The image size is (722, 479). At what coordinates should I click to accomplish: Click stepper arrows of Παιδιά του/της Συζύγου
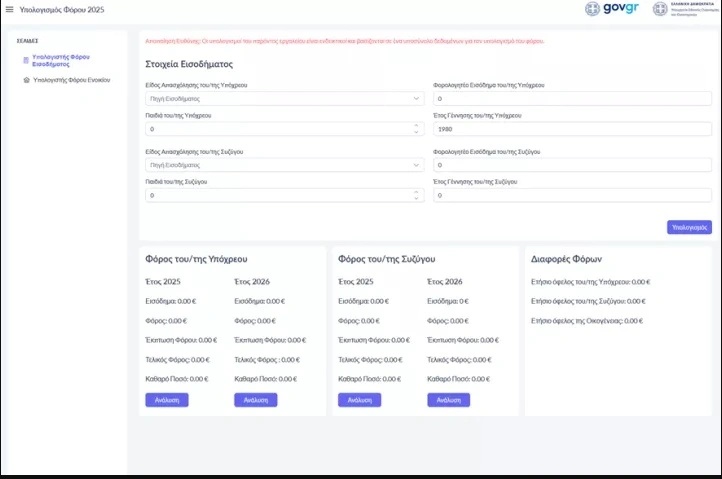point(416,196)
